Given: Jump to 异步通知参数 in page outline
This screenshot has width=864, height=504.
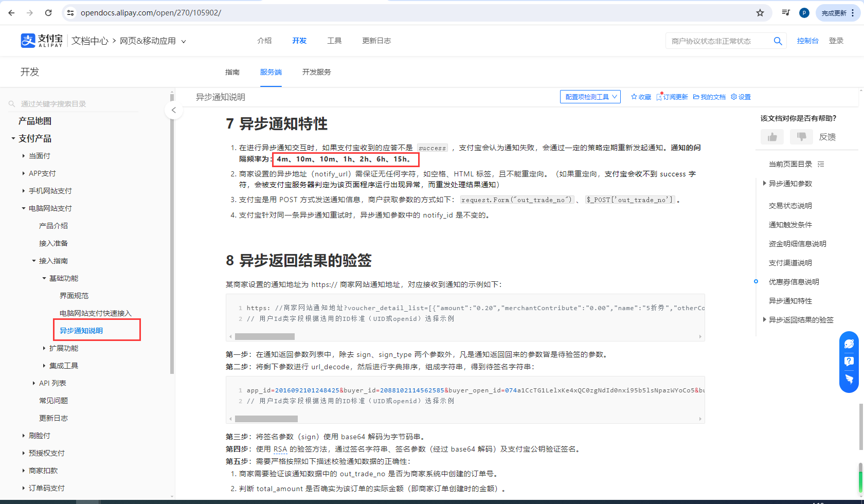Looking at the screenshot, I should pos(790,184).
